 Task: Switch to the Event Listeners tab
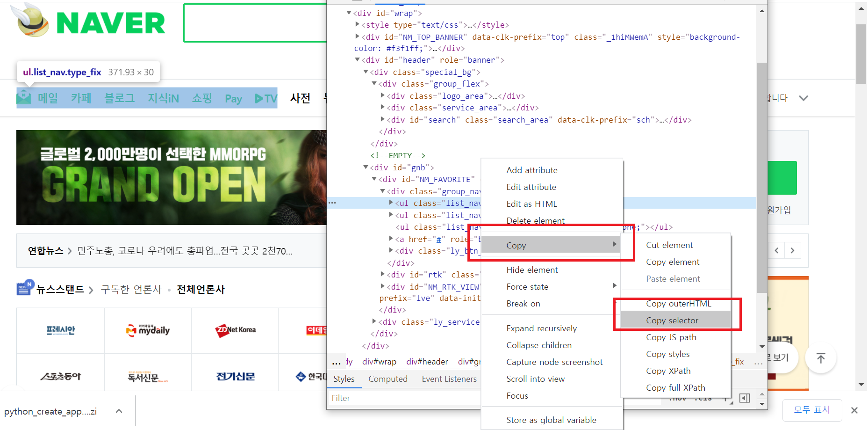pos(449,379)
